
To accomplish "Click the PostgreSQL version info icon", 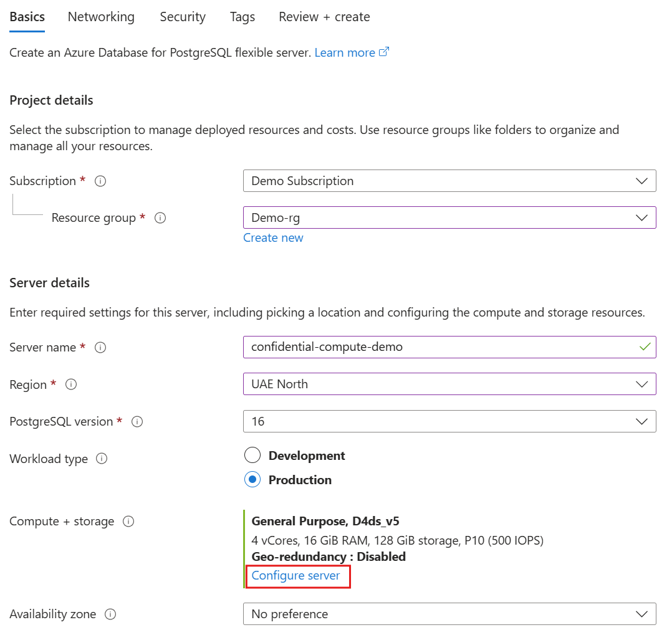I will pos(137,422).
